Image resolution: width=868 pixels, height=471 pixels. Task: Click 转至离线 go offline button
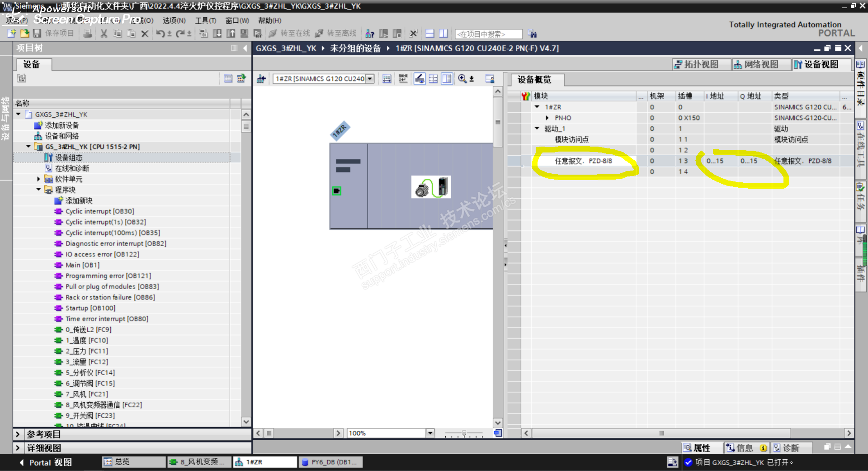point(335,33)
